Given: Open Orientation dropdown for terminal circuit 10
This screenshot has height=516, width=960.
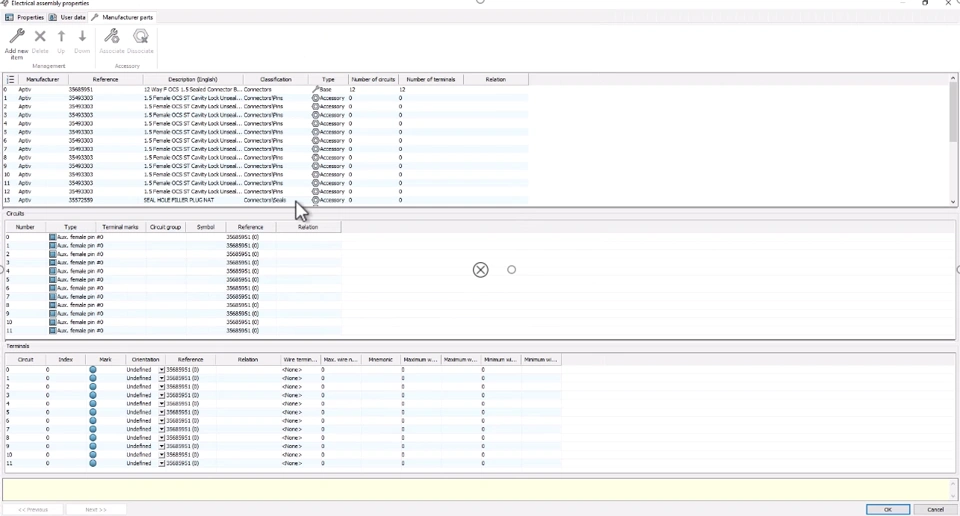Looking at the screenshot, I should tap(162, 455).
